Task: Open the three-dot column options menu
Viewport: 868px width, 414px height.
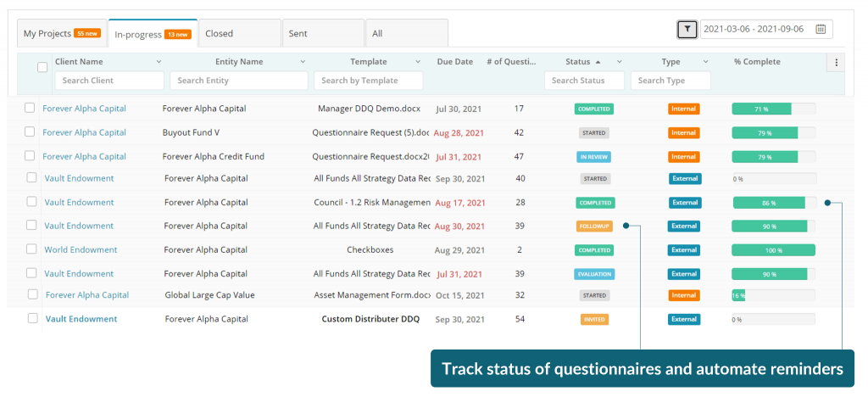Action: point(836,63)
